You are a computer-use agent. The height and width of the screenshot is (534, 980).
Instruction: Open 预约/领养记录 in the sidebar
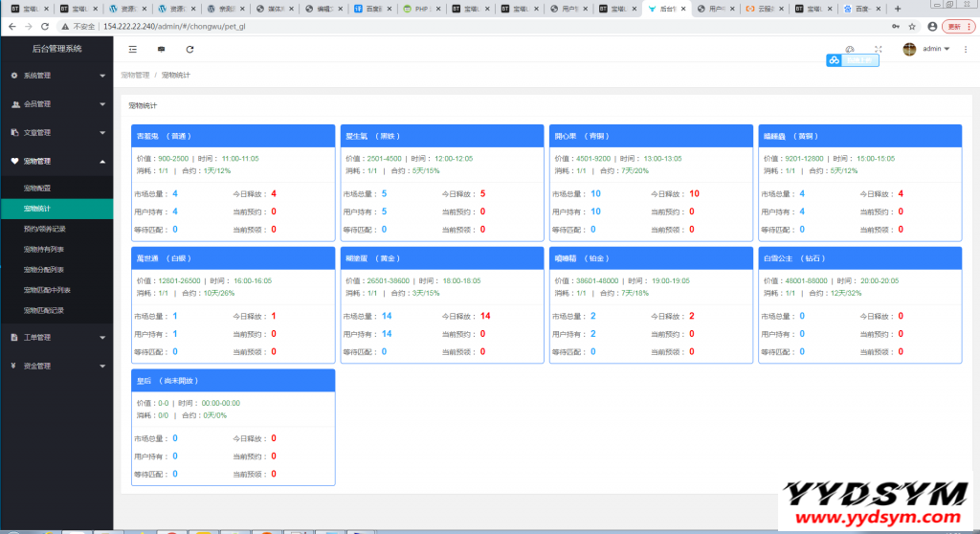click(45, 229)
